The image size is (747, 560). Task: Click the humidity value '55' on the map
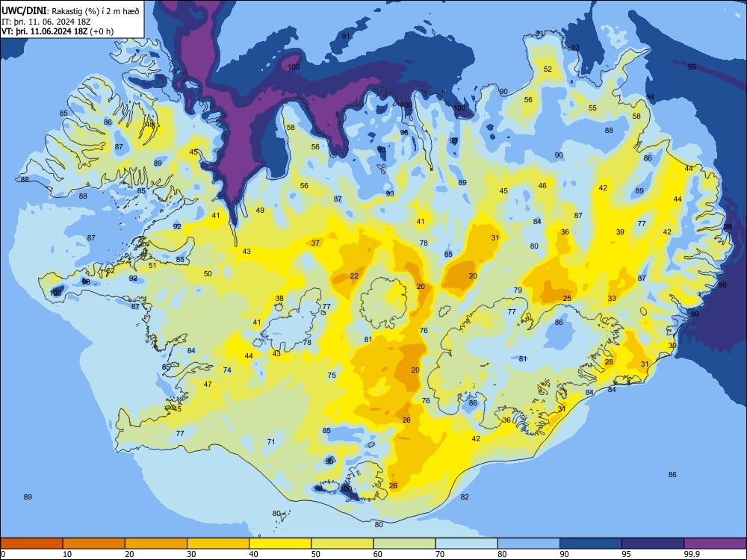tap(592, 108)
